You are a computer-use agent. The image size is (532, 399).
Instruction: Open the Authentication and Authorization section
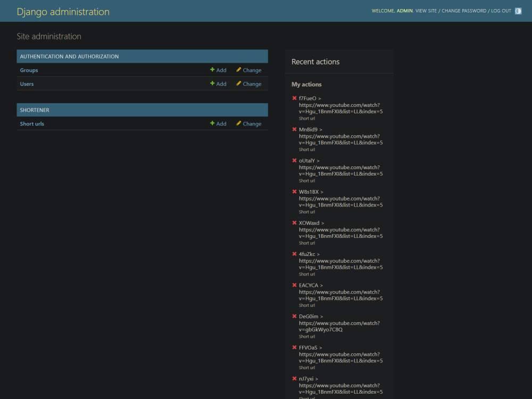tap(69, 56)
